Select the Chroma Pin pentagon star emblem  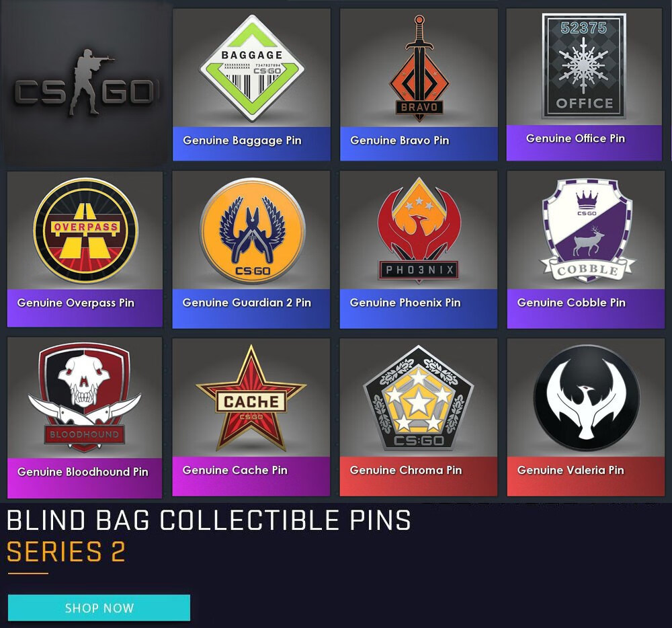(x=418, y=398)
